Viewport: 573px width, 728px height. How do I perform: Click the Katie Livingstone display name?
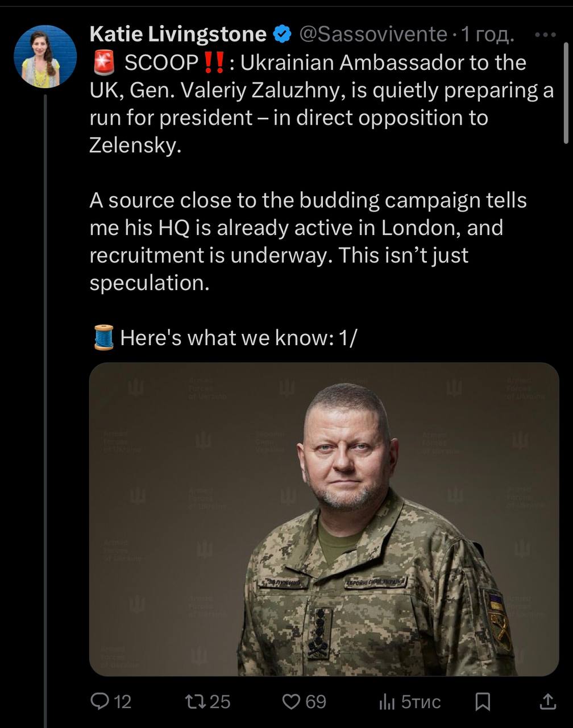178,35
